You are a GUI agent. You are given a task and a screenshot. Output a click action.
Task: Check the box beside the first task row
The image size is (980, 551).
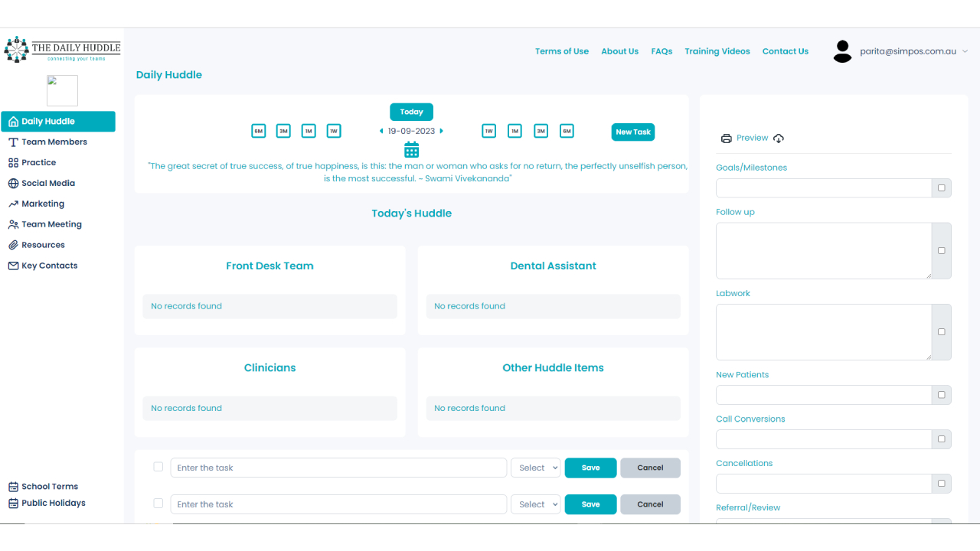click(158, 467)
